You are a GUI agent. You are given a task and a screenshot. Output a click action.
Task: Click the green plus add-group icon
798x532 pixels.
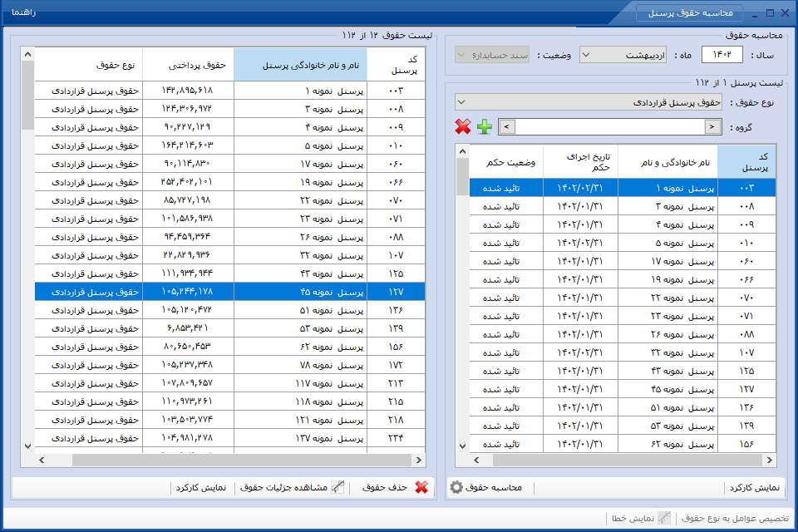coord(484,126)
